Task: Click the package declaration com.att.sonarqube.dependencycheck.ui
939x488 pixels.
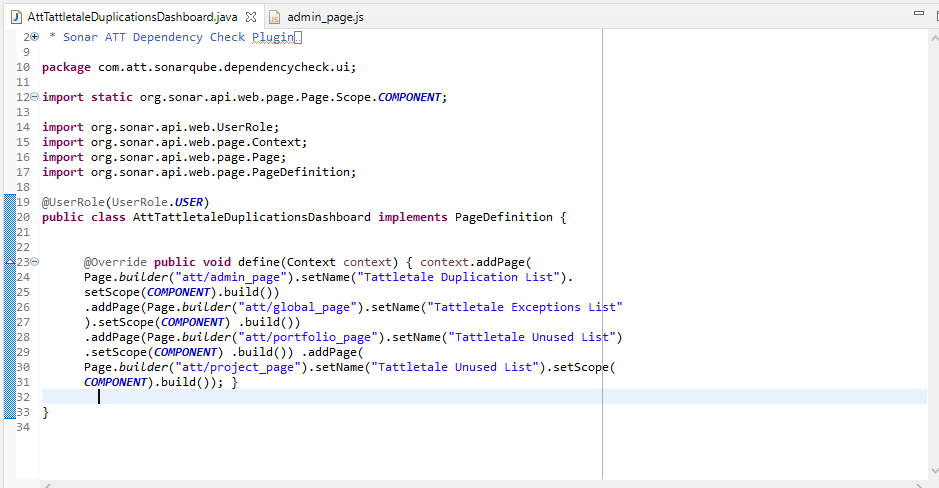Action: [227, 67]
